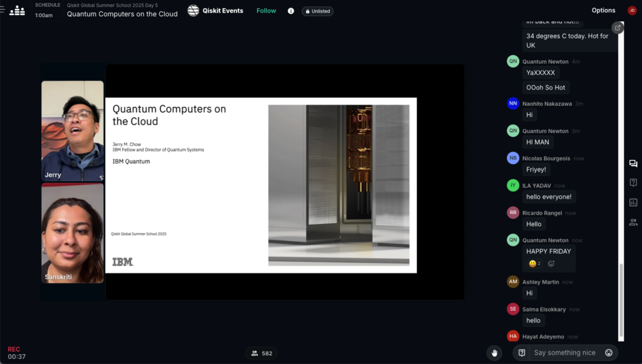Viewport: 642px width, 364px height.
Task: Click the Qiskit Events globe logo
Action: click(x=193, y=11)
